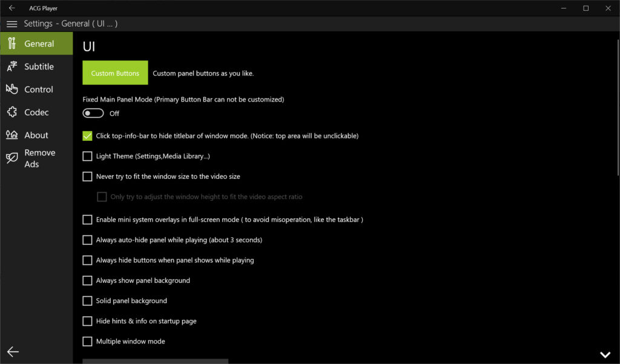The height and width of the screenshot is (364, 620).
Task: Click the Remove Ads leaf icon
Action: pos(12,158)
